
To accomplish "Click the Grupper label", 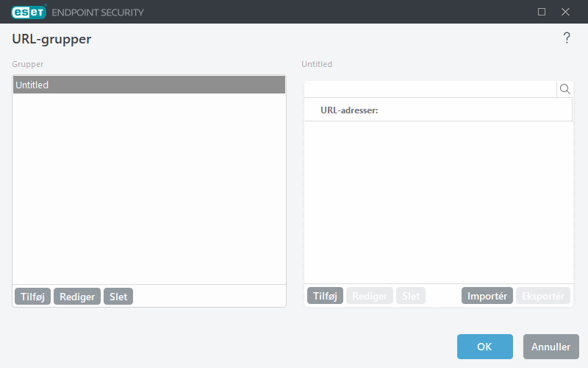I will tap(28, 64).
